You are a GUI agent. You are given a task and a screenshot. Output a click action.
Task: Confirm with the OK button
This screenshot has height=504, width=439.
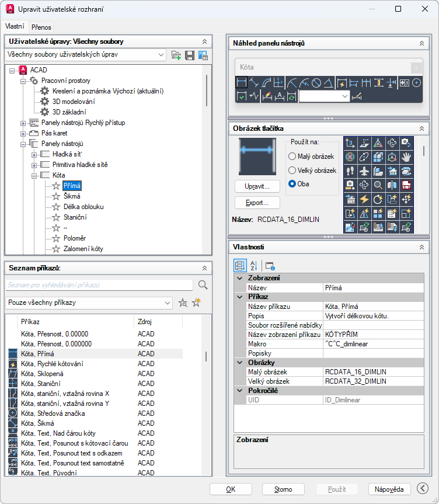click(231, 489)
